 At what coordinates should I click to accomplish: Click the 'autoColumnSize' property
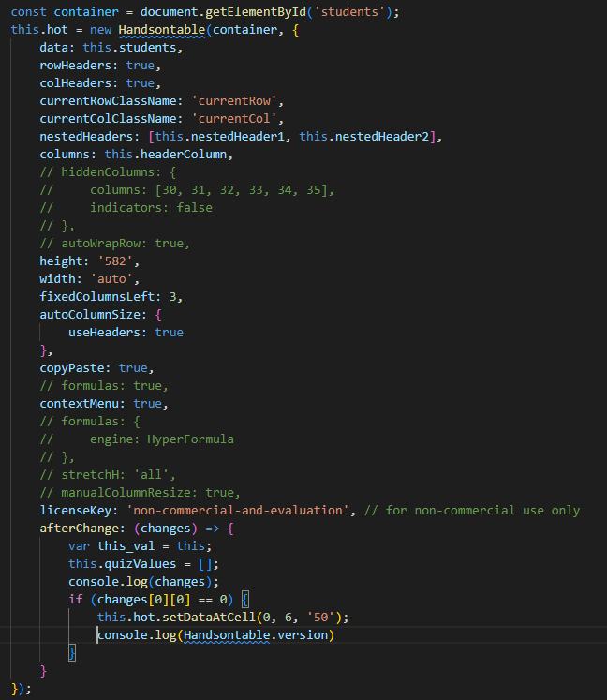(x=90, y=315)
